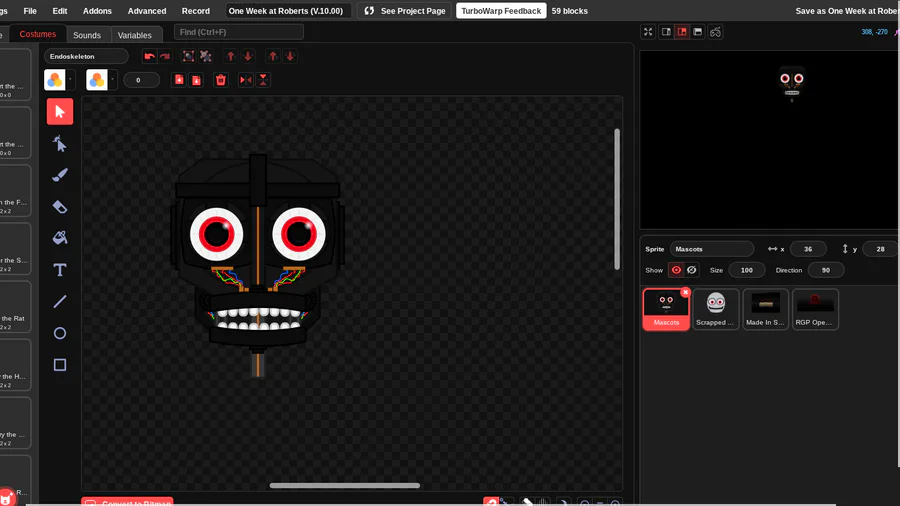Toggle the stage-only layout button

point(697,32)
